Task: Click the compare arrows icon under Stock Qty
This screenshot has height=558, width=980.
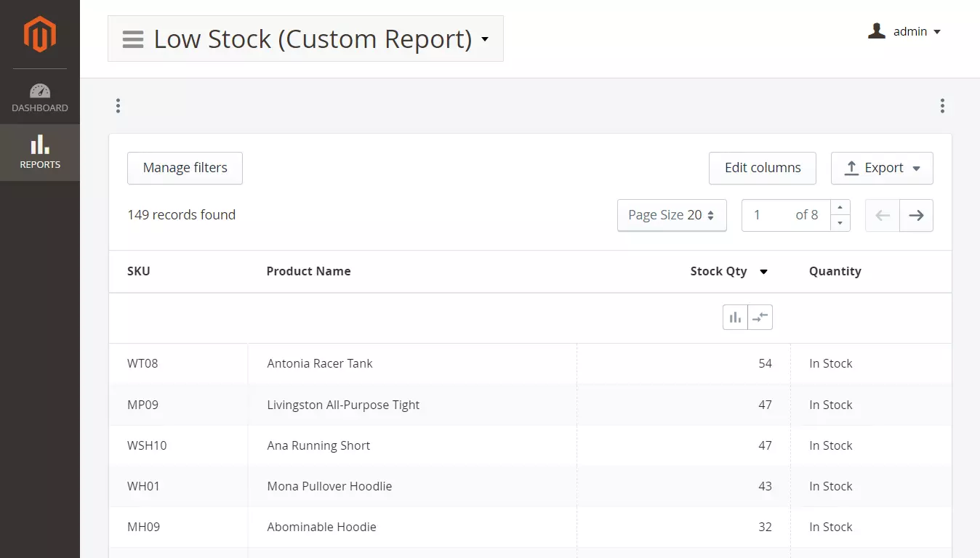Action: 760,318
